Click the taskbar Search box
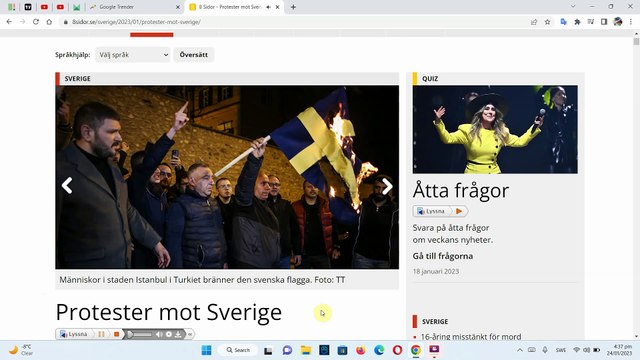Viewport: 640px width, 360px height. point(238,350)
